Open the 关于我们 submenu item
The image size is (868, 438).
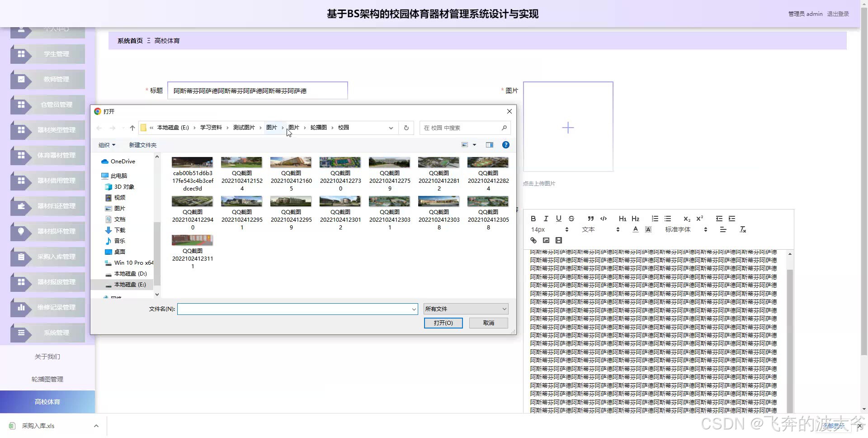(47, 357)
